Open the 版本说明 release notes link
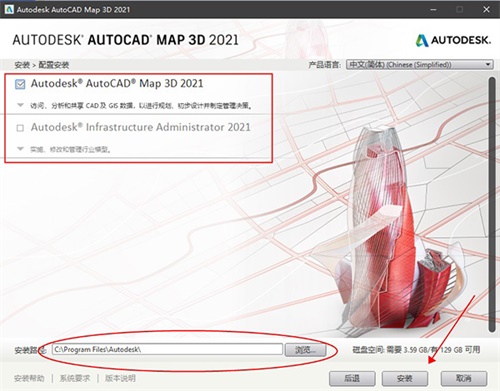The width and height of the screenshot is (500, 391). pos(120,378)
